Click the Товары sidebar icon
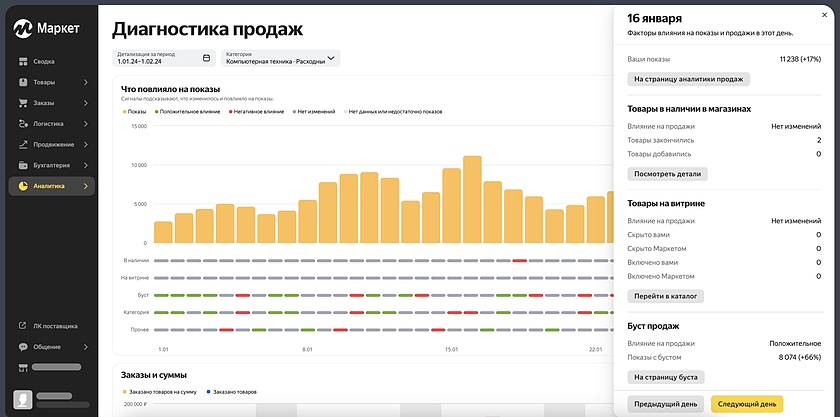This screenshot has width=840, height=417. [x=22, y=82]
